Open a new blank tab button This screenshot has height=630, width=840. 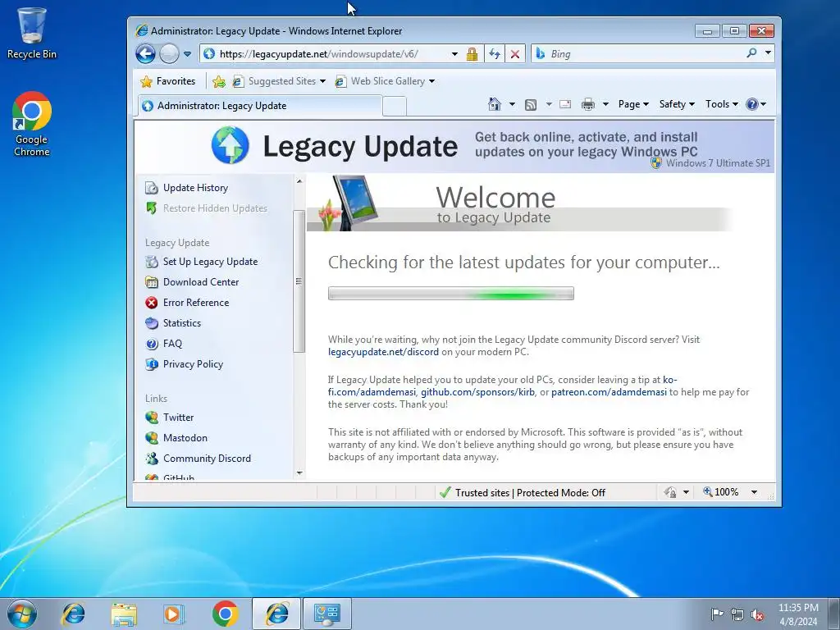(x=395, y=106)
